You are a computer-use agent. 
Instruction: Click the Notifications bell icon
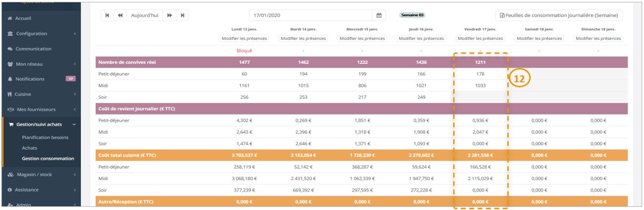[x=10, y=79]
